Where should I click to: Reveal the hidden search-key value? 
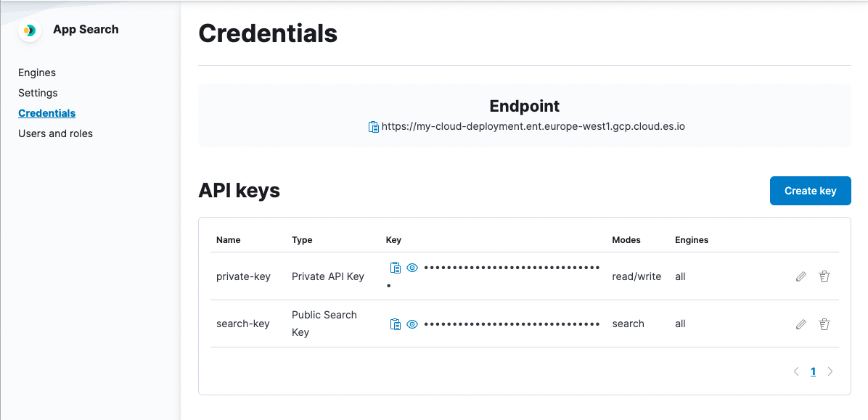pos(412,324)
